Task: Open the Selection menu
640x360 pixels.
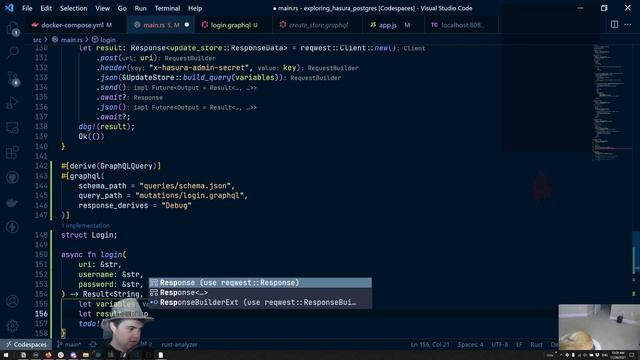Action: pyautogui.click(x=73, y=8)
